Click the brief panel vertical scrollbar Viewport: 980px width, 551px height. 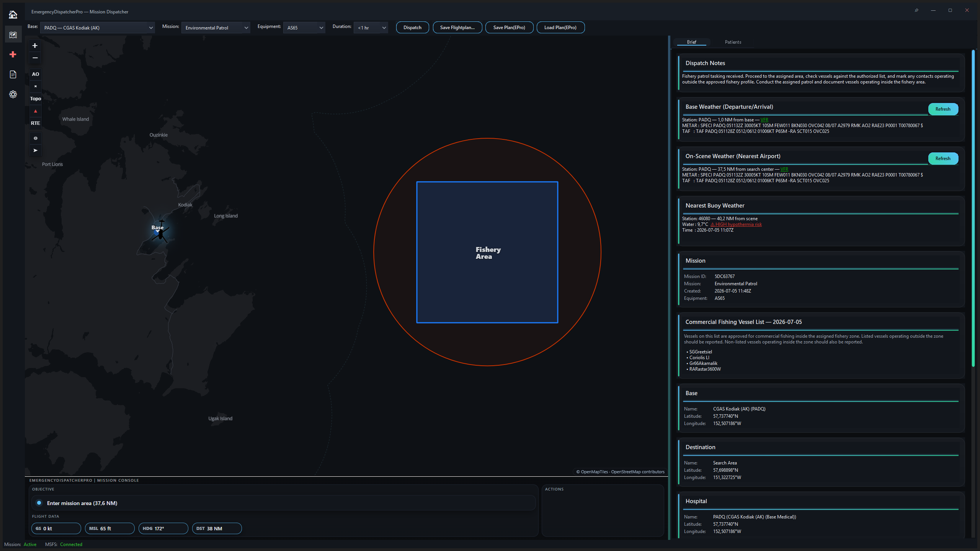(x=973, y=209)
